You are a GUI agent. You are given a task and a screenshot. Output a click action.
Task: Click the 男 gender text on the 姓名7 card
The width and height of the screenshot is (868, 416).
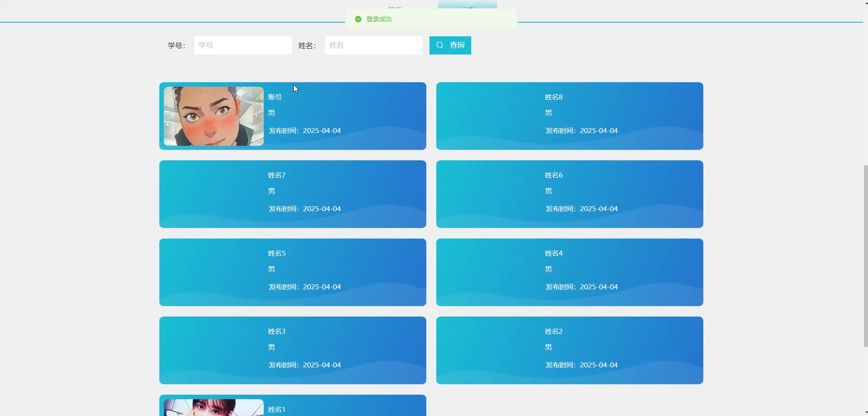[x=271, y=191]
